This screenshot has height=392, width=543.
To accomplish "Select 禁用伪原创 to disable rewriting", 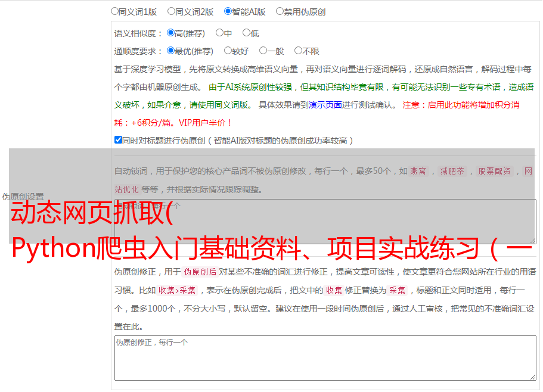I will (280, 11).
